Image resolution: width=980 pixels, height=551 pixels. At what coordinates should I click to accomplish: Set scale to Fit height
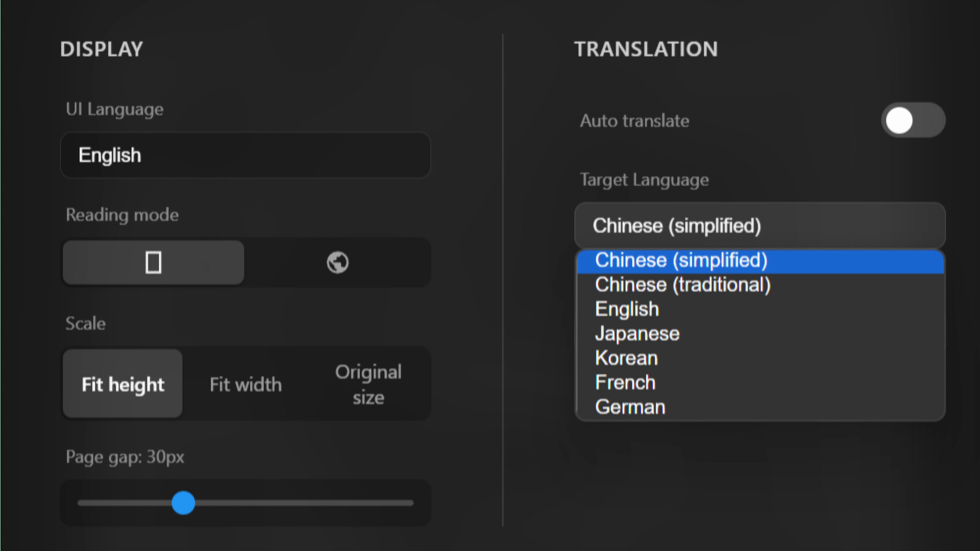point(122,384)
